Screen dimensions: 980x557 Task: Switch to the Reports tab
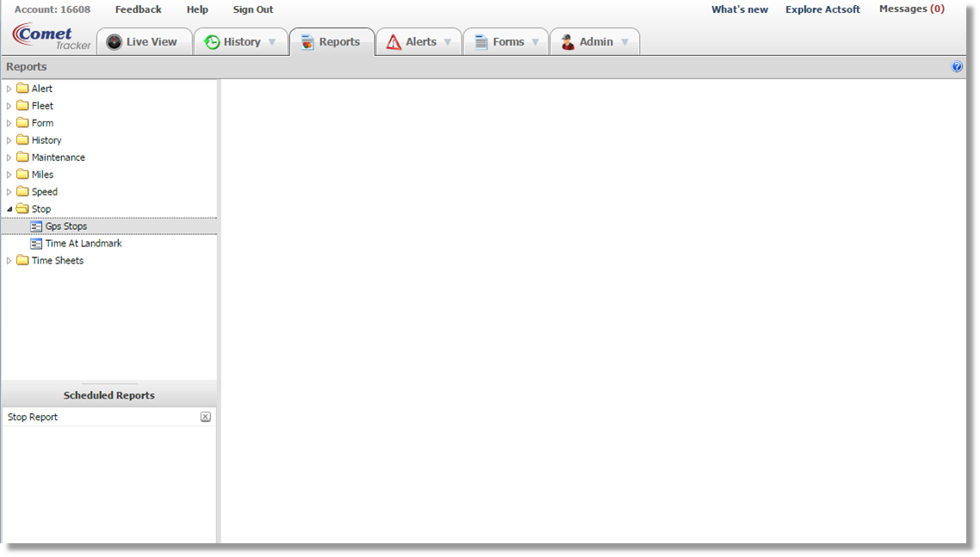332,42
